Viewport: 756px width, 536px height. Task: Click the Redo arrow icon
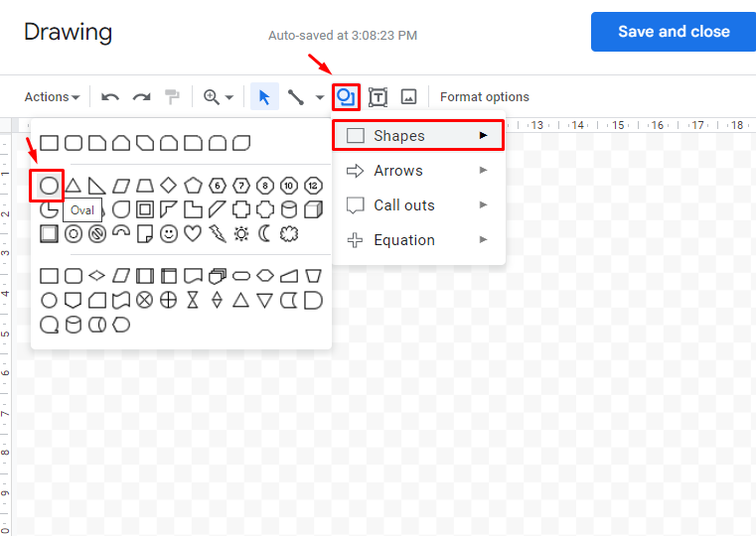click(141, 97)
